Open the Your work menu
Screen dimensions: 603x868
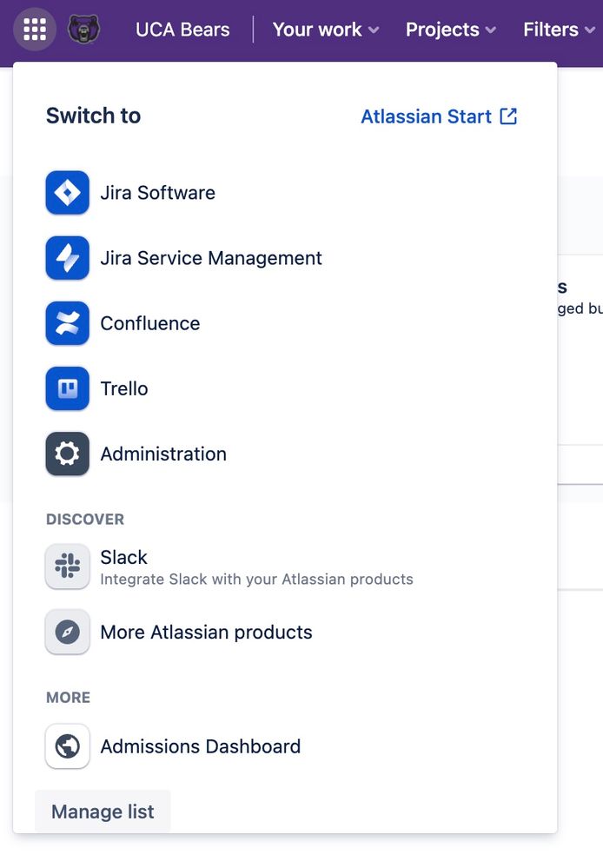pyautogui.click(x=326, y=30)
